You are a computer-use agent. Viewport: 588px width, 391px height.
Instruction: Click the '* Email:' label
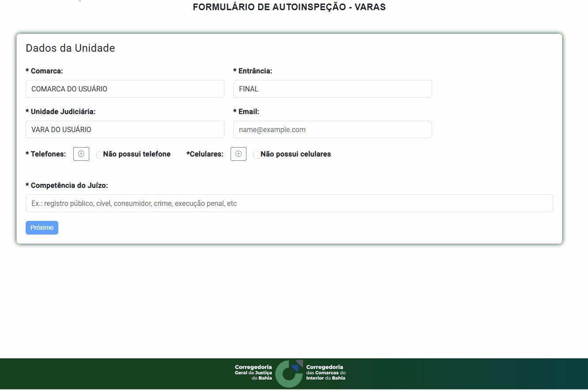[246, 112]
